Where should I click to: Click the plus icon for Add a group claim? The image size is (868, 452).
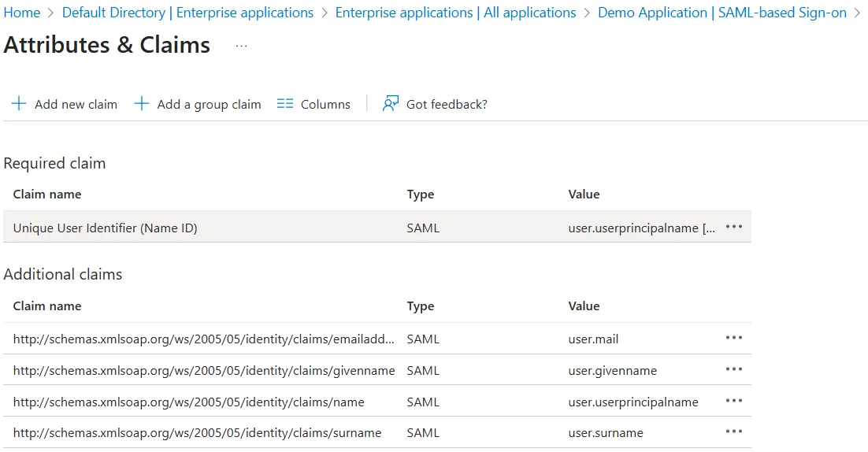142,103
